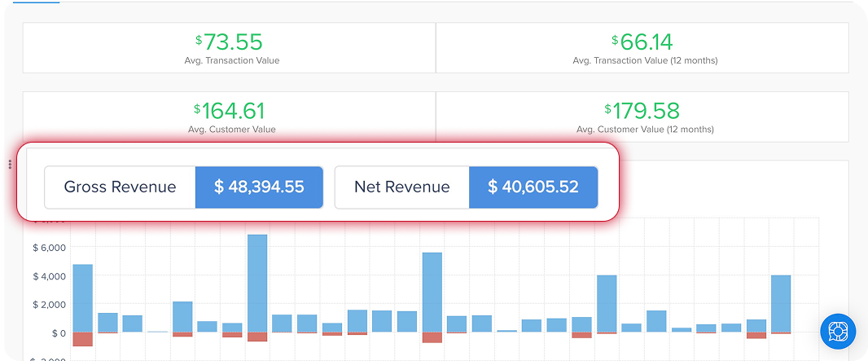Select the Net Revenue label

point(401,187)
